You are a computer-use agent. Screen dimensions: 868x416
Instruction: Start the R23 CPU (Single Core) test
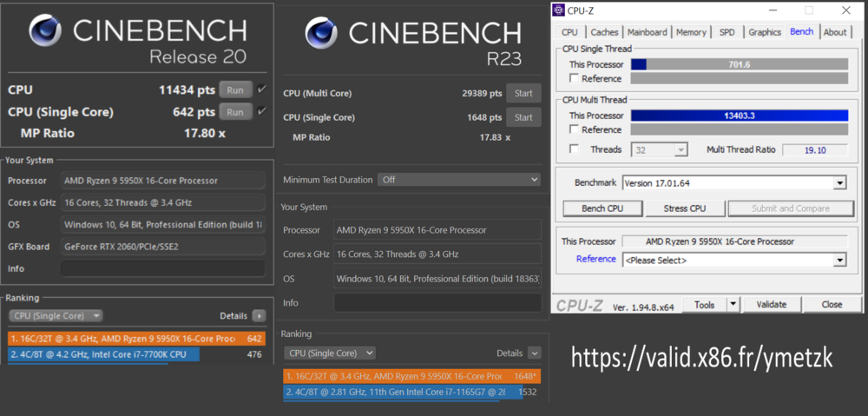(523, 117)
